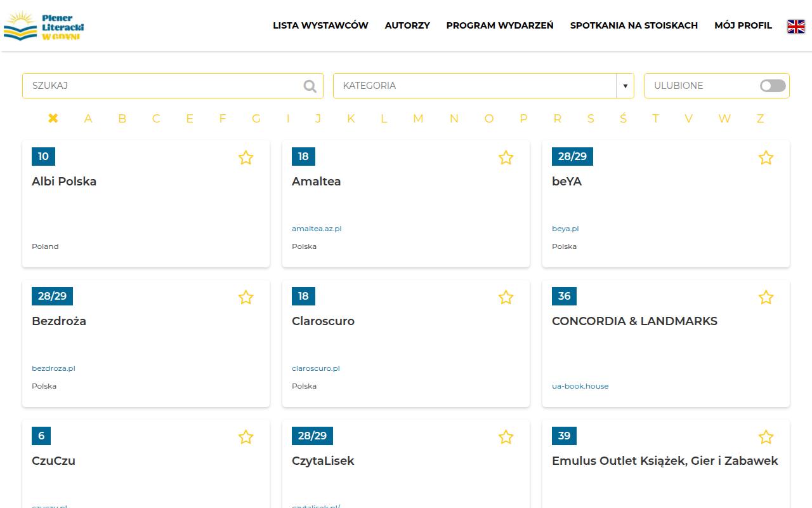Click the Plener Literacki logo
Viewport: 812px width, 508px height.
(x=44, y=25)
